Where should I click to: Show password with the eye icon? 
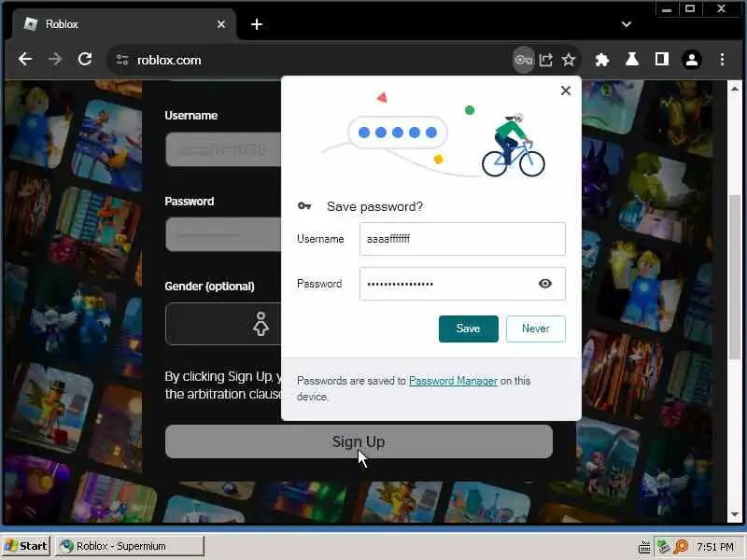point(545,284)
